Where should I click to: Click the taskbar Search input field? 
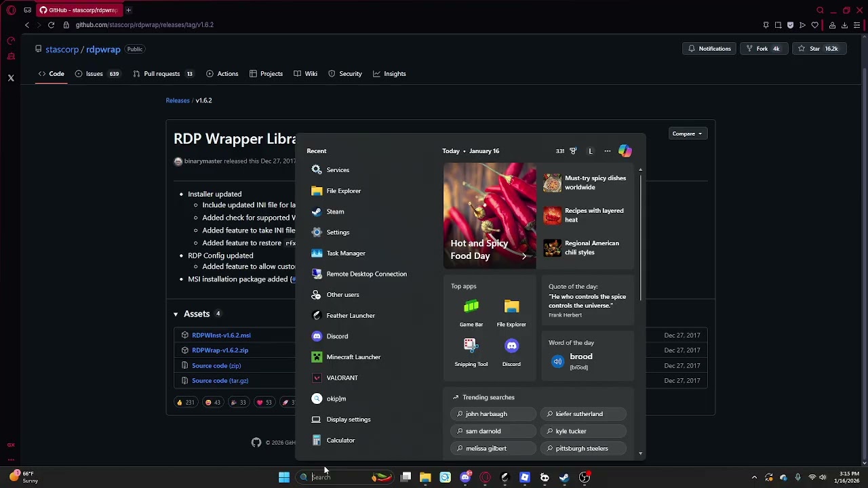pos(346,478)
